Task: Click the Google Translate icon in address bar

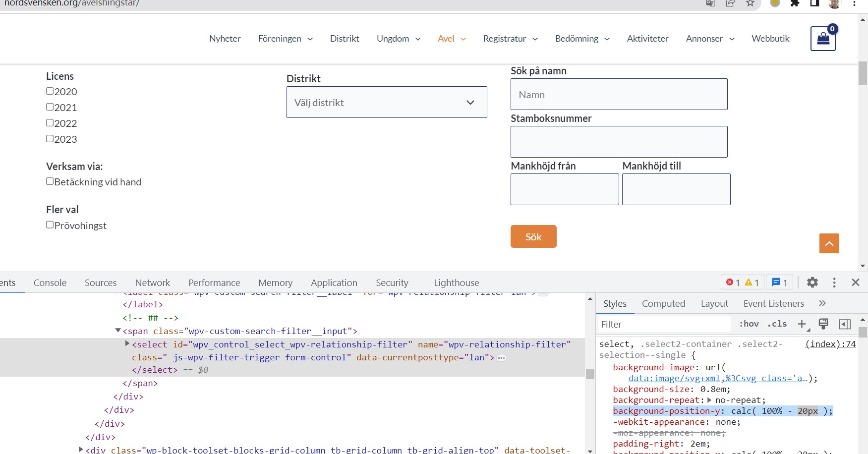Action: [x=710, y=3]
